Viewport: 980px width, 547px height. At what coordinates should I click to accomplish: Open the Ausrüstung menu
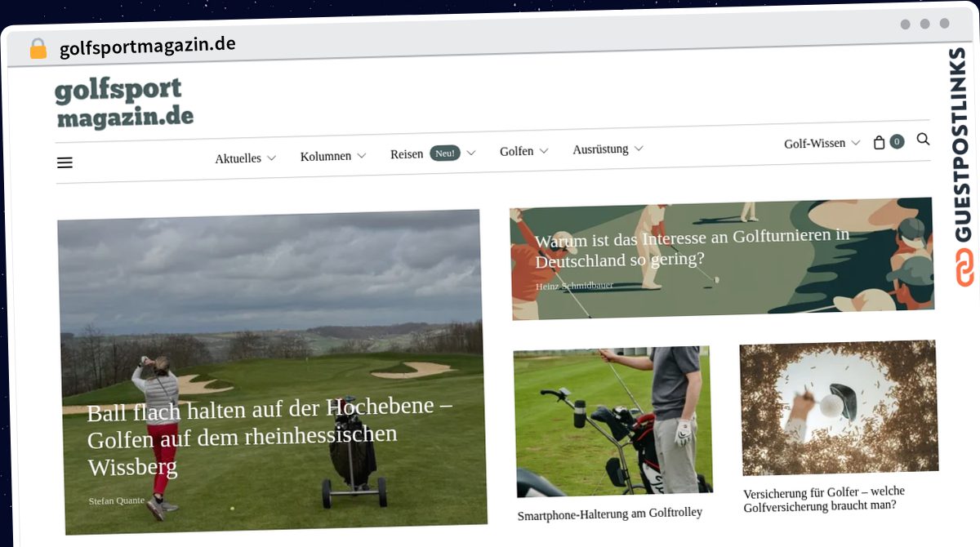click(600, 149)
